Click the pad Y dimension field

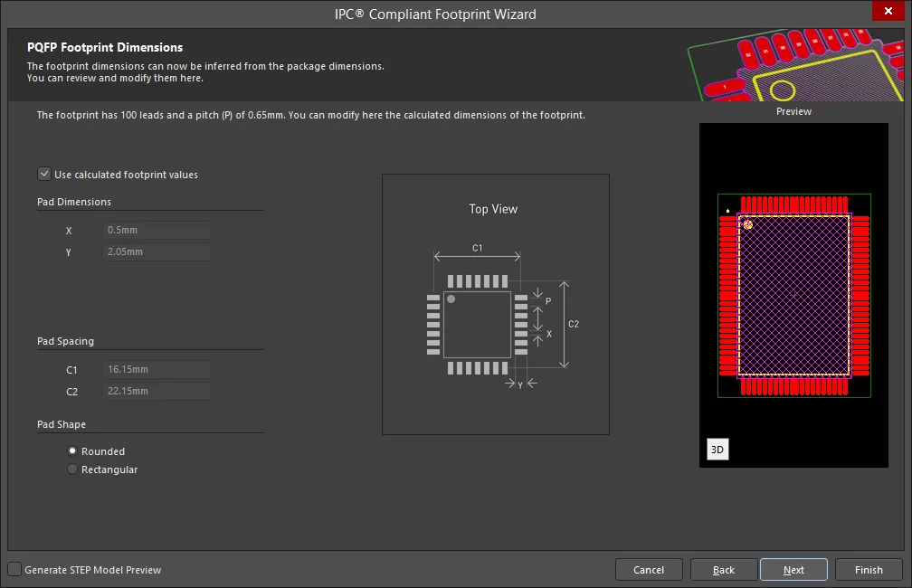coord(157,251)
